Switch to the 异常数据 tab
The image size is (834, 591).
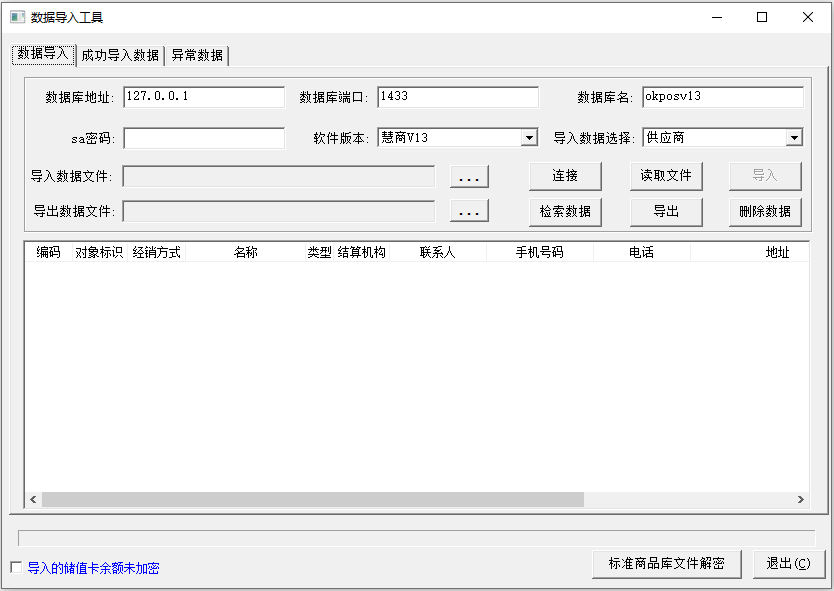click(x=196, y=56)
